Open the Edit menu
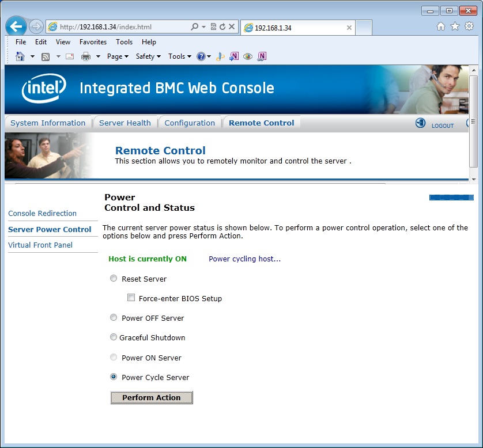 tap(41, 42)
